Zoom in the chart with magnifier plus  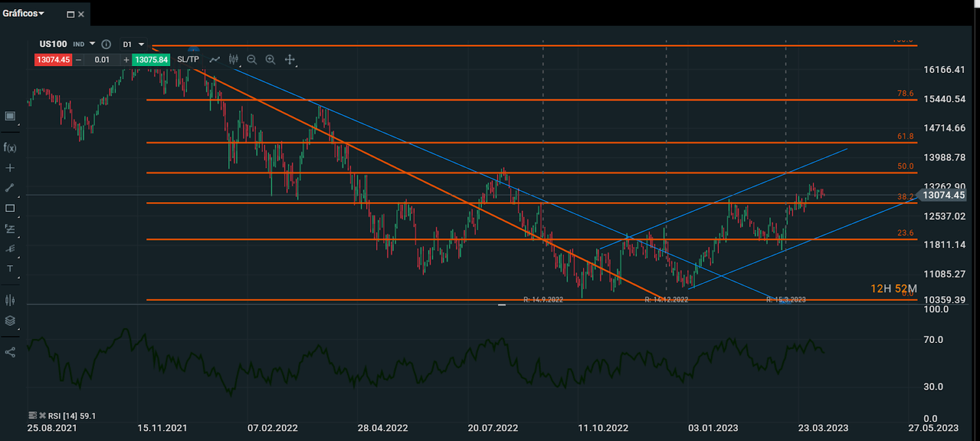click(x=270, y=60)
